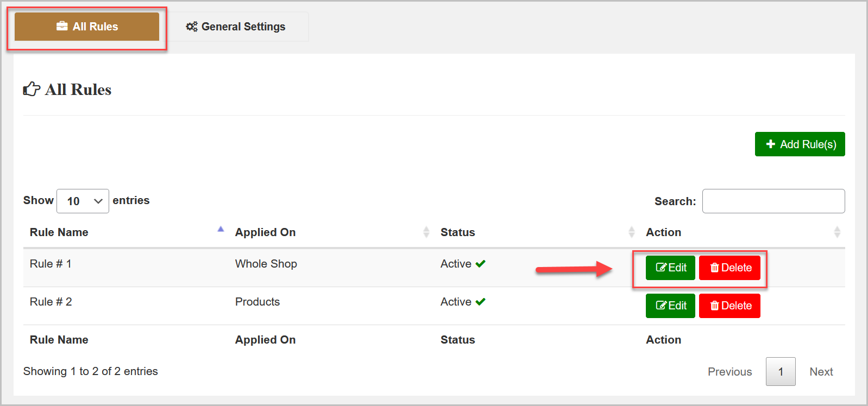Image resolution: width=868 pixels, height=406 pixels.
Task: Switch to the General Settings tab
Action: coord(236,27)
